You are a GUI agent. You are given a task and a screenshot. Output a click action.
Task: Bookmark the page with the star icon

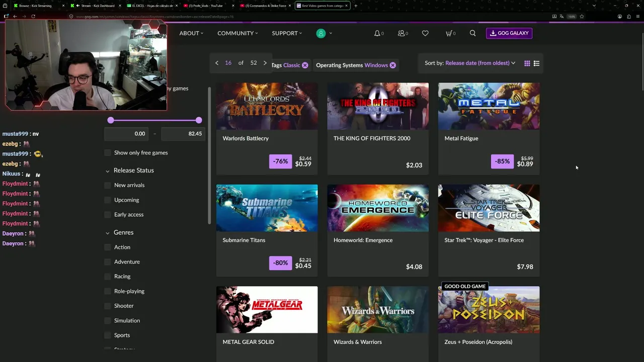point(582,16)
